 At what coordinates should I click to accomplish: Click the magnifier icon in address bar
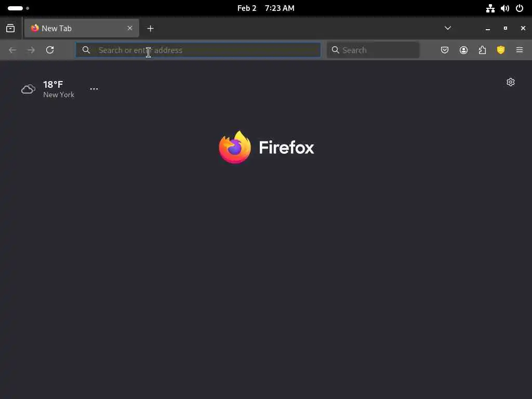[86, 50]
